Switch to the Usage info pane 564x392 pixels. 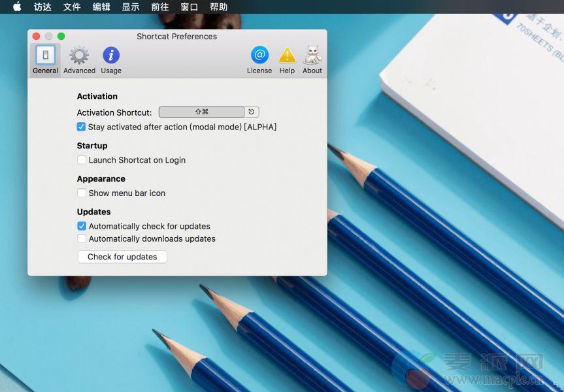click(x=111, y=59)
